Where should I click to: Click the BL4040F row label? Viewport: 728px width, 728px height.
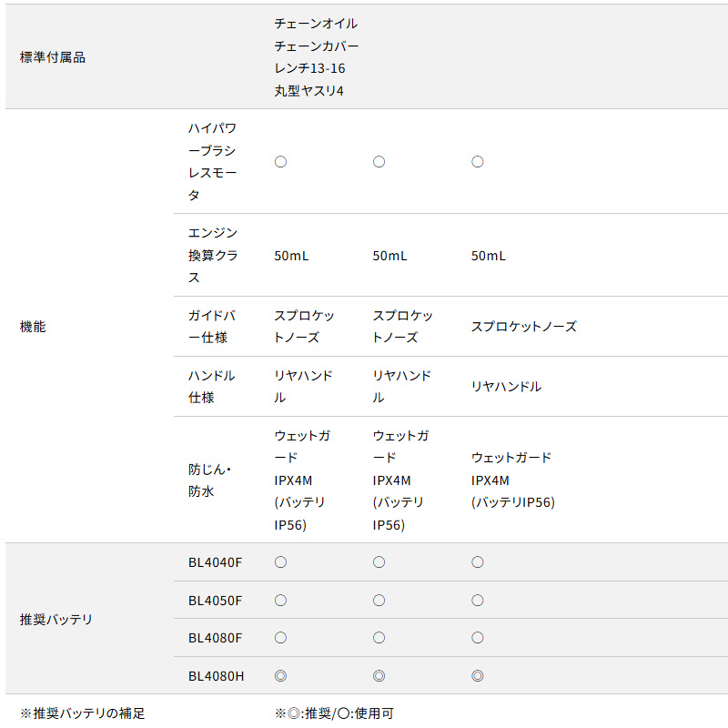point(215,562)
